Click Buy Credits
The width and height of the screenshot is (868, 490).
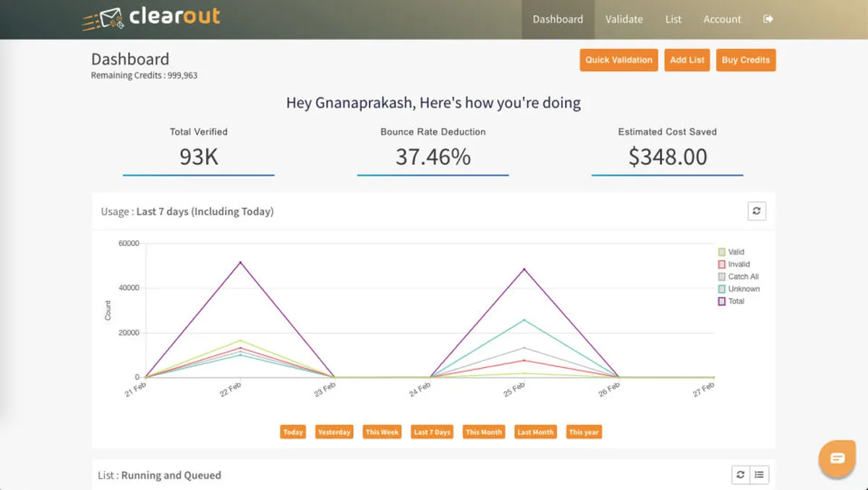(746, 60)
